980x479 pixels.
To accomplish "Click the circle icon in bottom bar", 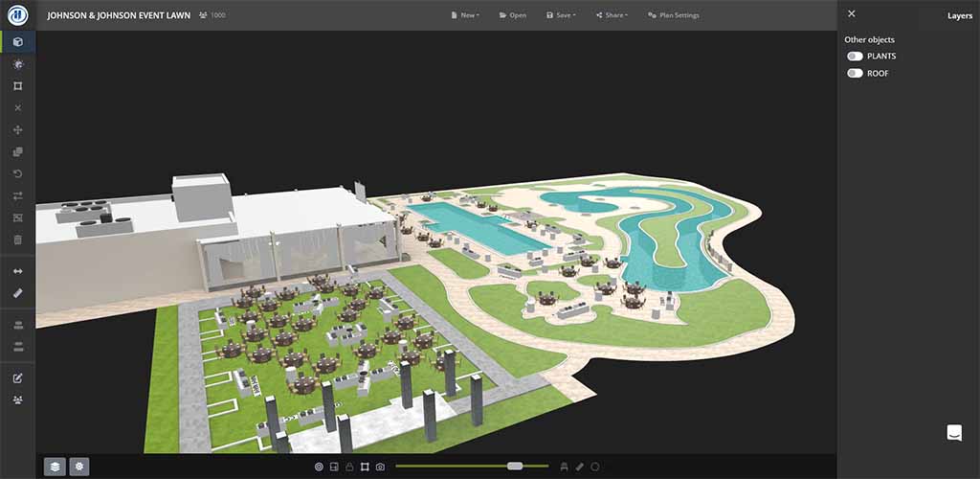I will [x=595, y=467].
